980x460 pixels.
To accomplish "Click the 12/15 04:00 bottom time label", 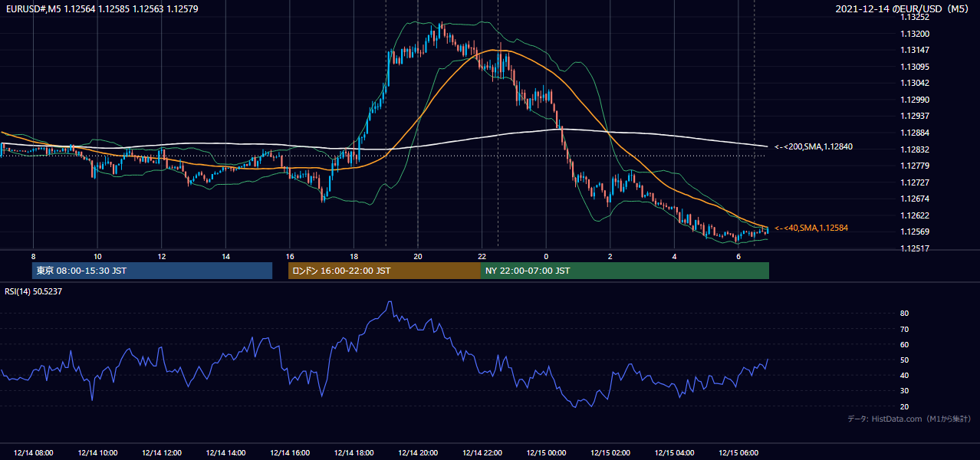I will click(x=674, y=453).
